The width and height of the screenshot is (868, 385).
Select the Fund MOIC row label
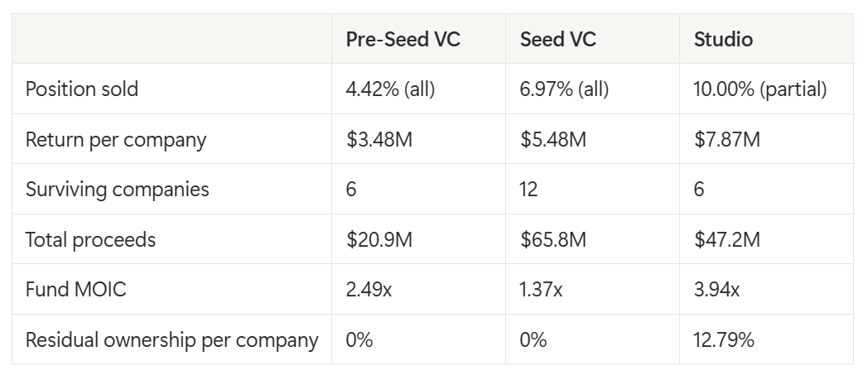pyautogui.click(x=76, y=289)
